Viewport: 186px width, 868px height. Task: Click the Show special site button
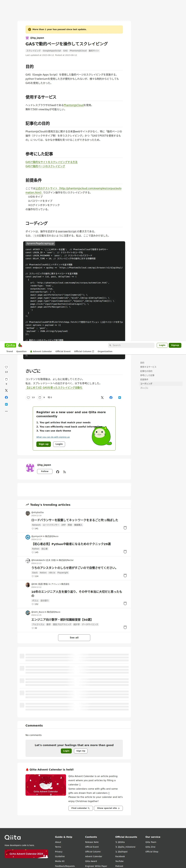click(x=108, y=808)
